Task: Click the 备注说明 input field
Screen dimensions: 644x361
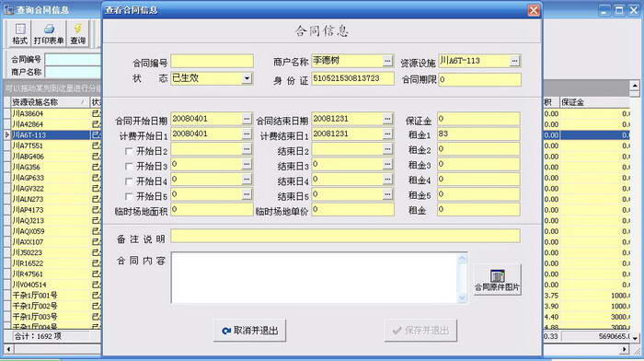Action: 345,236
